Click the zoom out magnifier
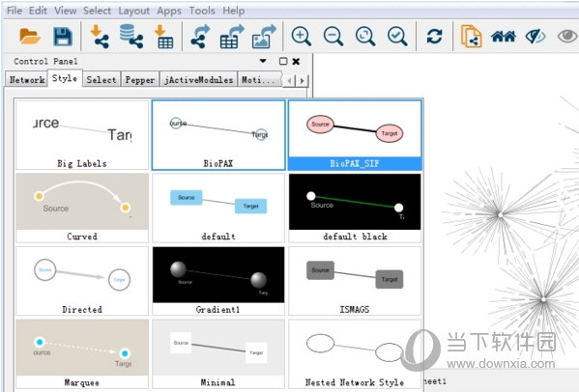 pyautogui.click(x=333, y=37)
